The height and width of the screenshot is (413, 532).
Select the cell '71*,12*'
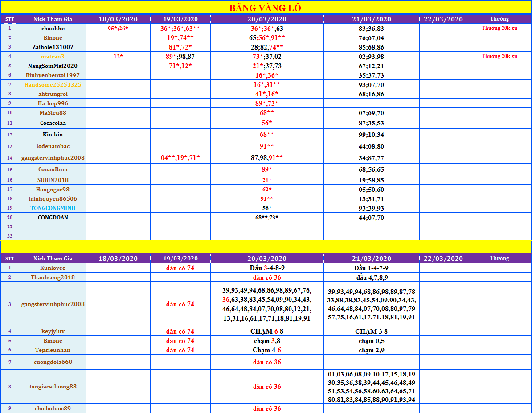click(x=180, y=66)
